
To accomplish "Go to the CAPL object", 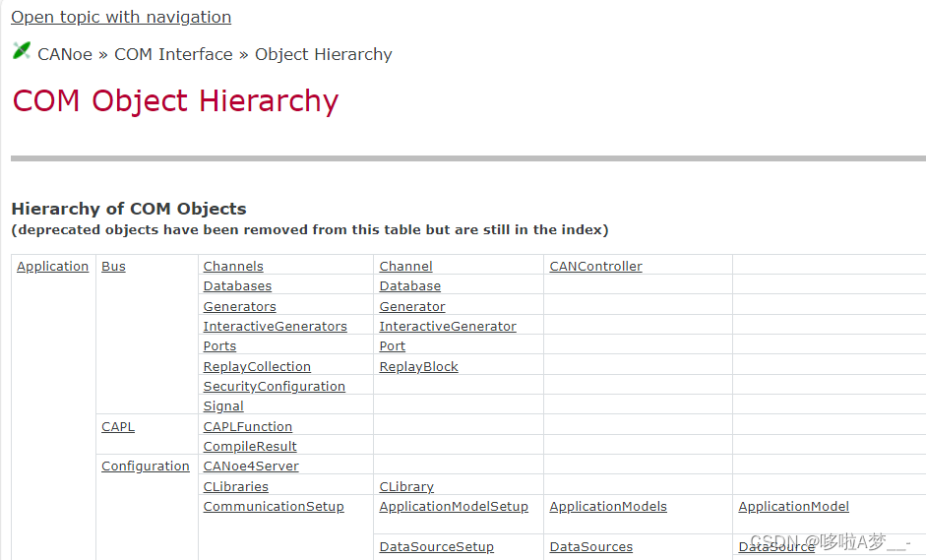I will 118,426.
